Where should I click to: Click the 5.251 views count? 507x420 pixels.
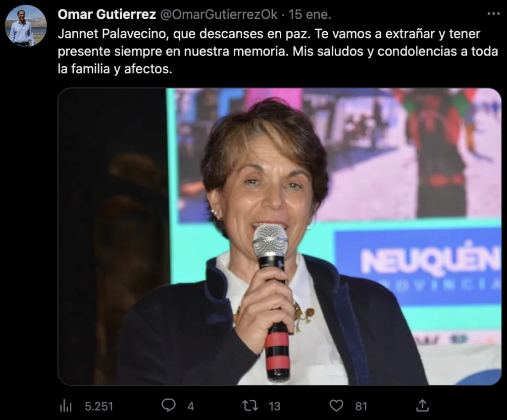coord(99,406)
